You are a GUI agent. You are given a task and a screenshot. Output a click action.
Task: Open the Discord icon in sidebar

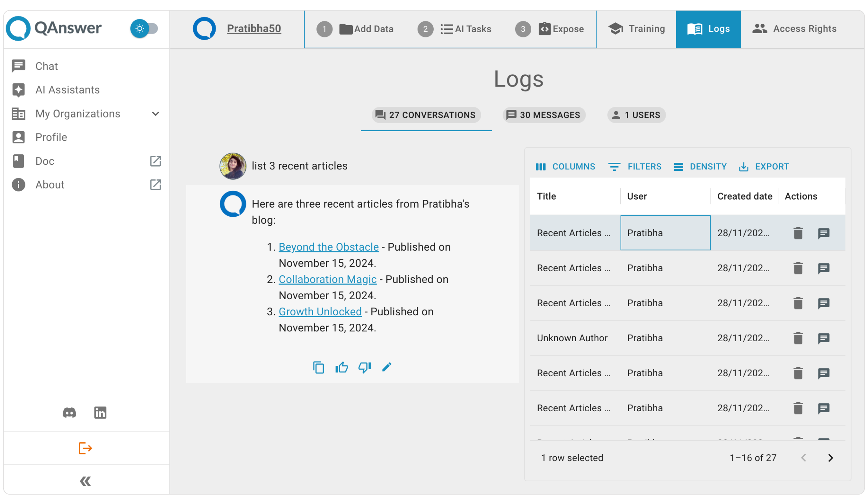click(69, 413)
